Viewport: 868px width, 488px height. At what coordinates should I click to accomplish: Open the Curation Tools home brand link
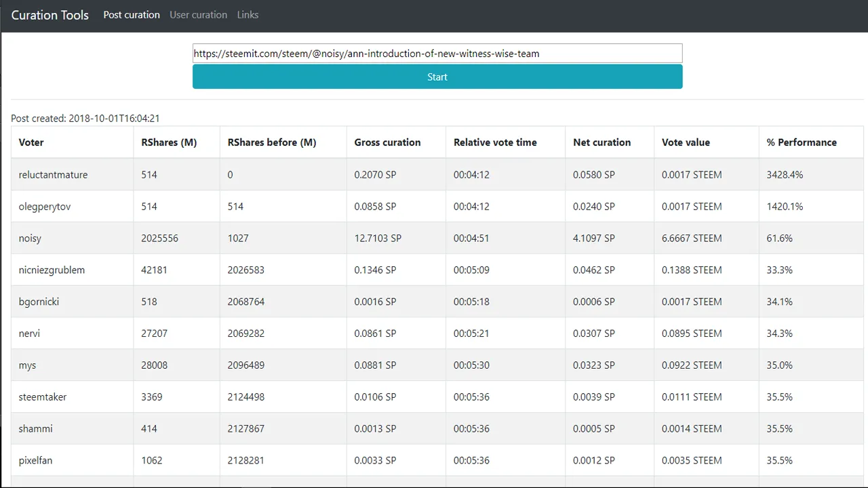(x=50, y=15)
